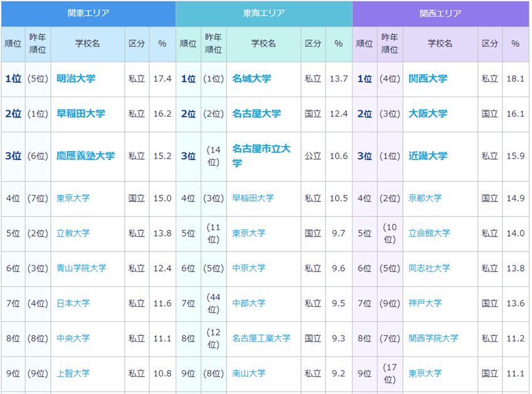Select the 14.9 percentage for 京都大学

(516, 198)
